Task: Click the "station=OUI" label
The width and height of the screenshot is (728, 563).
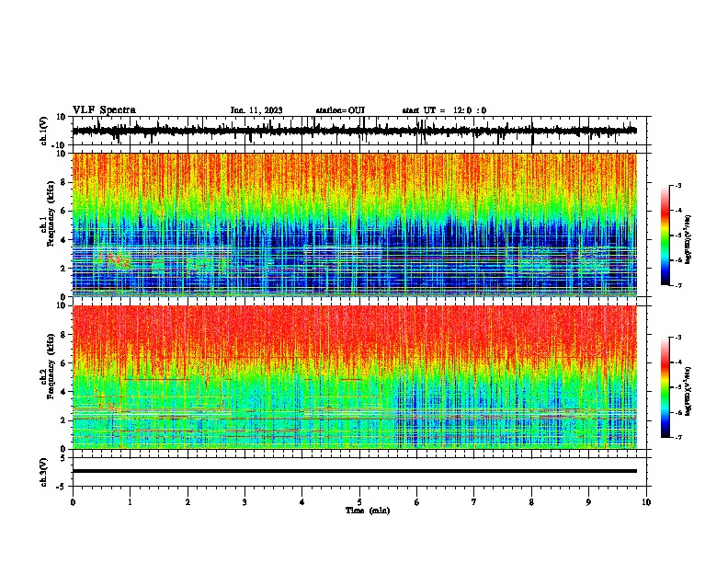Action: point(340,110)
